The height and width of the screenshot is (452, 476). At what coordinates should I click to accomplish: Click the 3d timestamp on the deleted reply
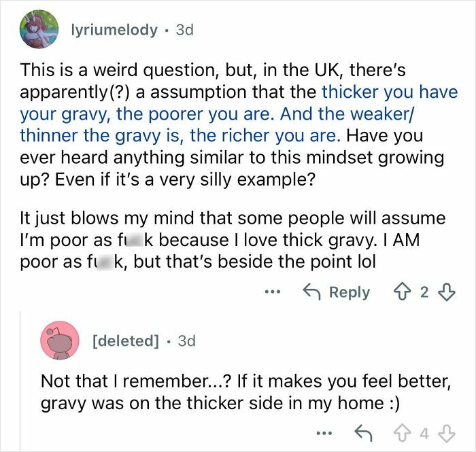tap(186, 341)
